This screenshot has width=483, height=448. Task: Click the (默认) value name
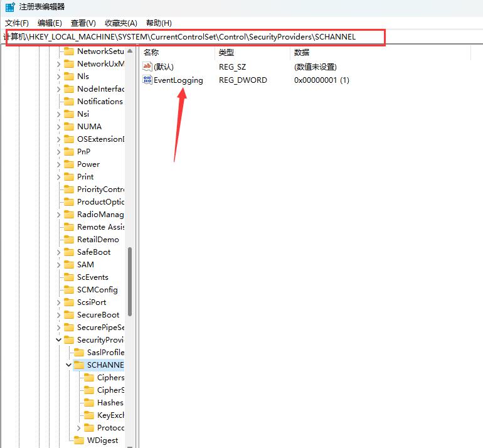164,67
